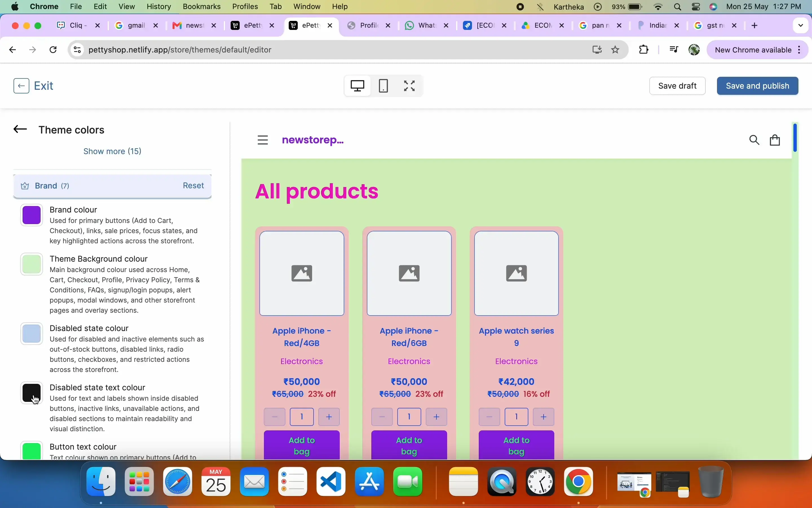The height and width of the screenshot is (508, 812).
Task: Switch to the gmail search tab
Action: (x=136, y=25)
